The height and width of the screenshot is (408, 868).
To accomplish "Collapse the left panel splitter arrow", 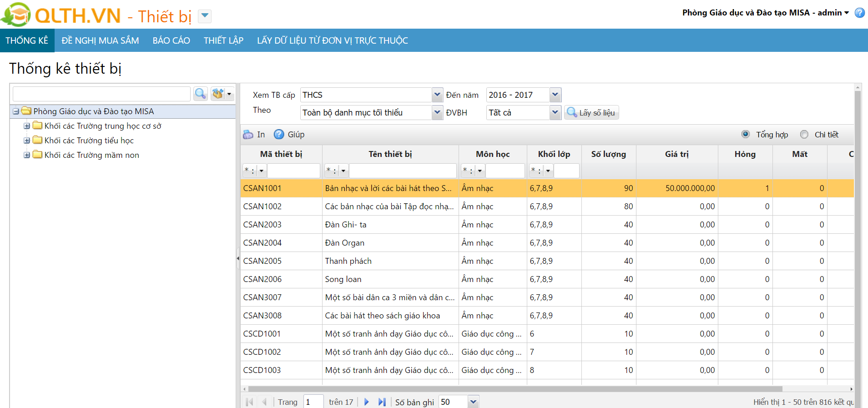I will click(237, 258).
